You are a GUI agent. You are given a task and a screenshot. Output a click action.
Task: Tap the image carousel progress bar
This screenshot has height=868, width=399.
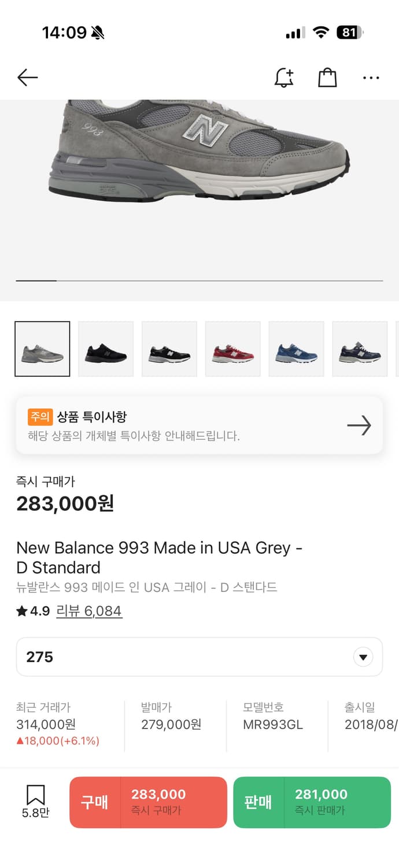pos(199,281)
